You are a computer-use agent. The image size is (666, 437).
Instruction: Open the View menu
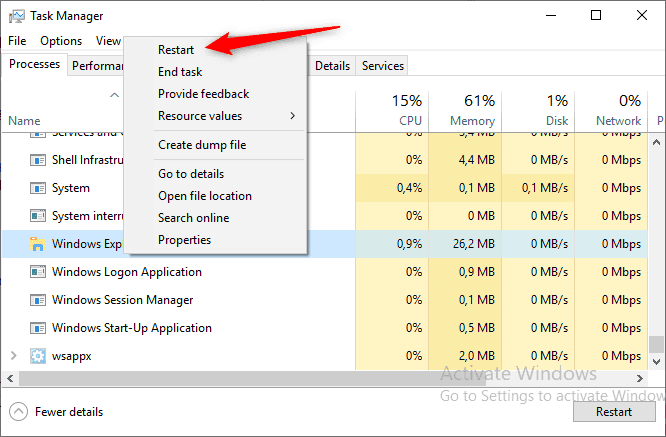108,41
